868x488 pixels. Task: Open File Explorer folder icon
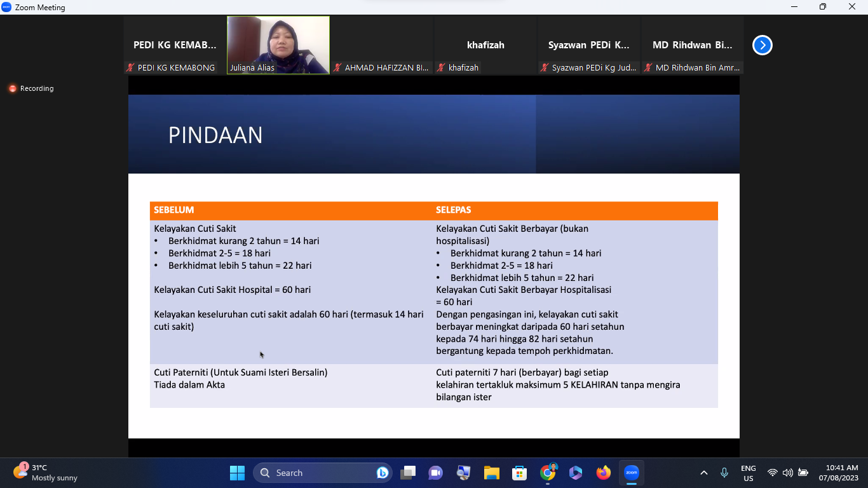click(x=491, y=473)
